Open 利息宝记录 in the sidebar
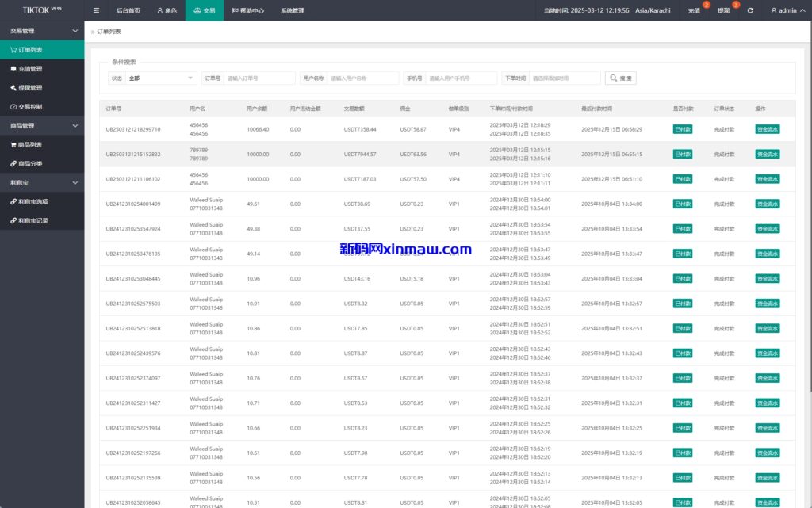Viewport: 812px width, 508px height. coord(33,221)
